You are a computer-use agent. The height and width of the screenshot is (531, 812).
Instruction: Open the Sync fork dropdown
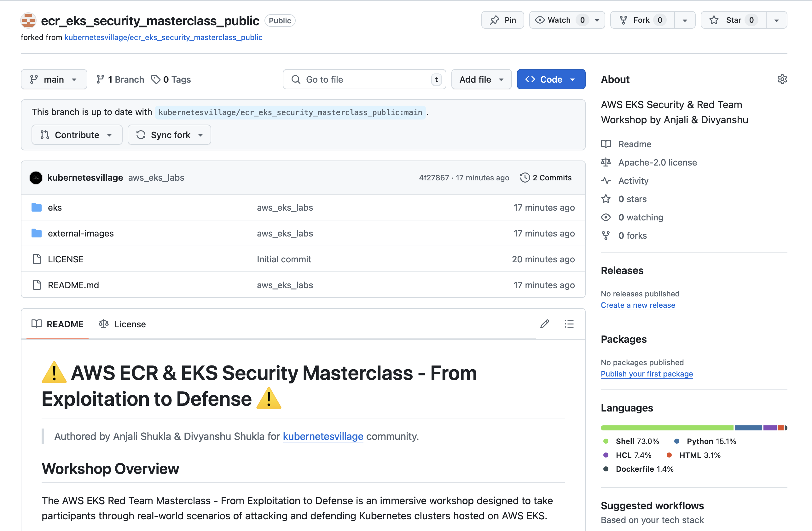169,135
